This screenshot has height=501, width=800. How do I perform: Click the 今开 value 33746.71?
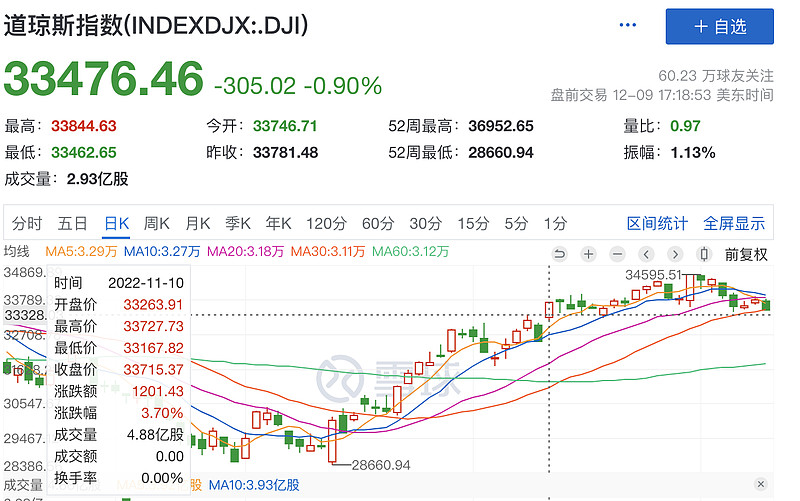click(x=285, y=126)
